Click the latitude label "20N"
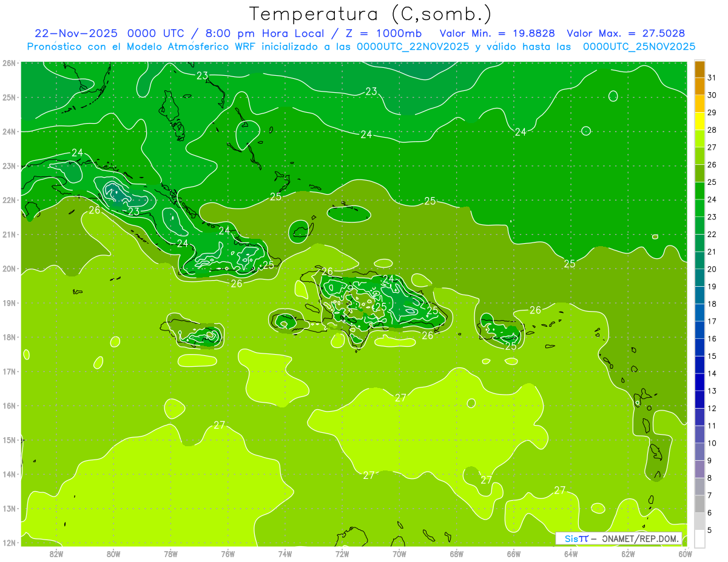 tap(8, 269)
